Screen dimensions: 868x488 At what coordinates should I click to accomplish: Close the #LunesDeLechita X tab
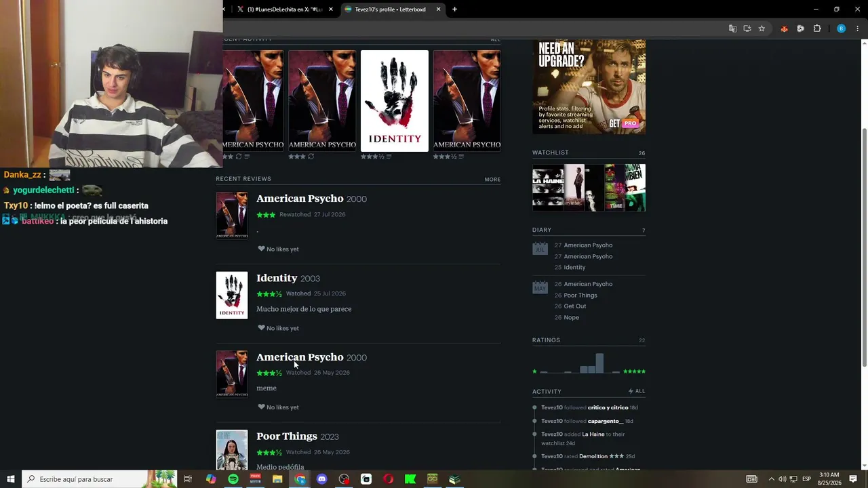click(331, 9)
